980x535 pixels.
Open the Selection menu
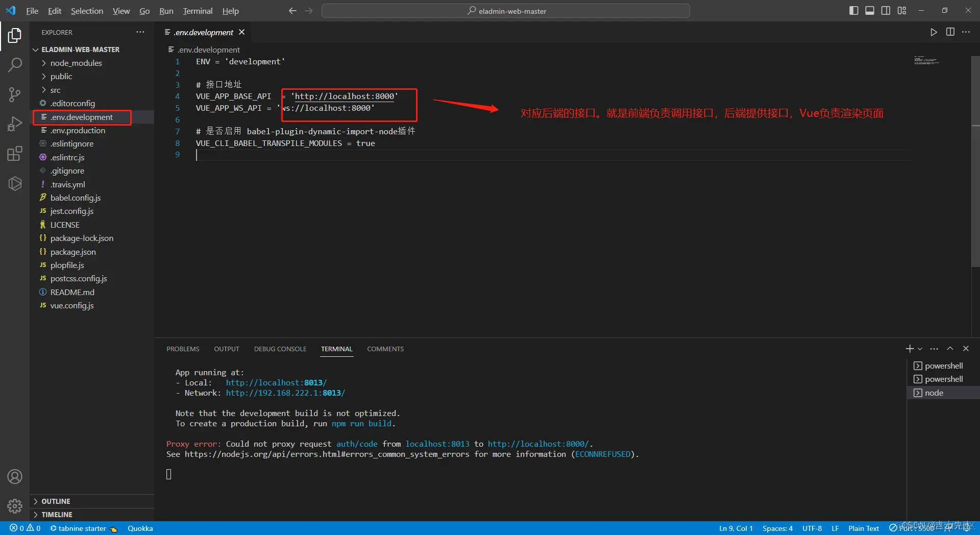pos(87,11)
